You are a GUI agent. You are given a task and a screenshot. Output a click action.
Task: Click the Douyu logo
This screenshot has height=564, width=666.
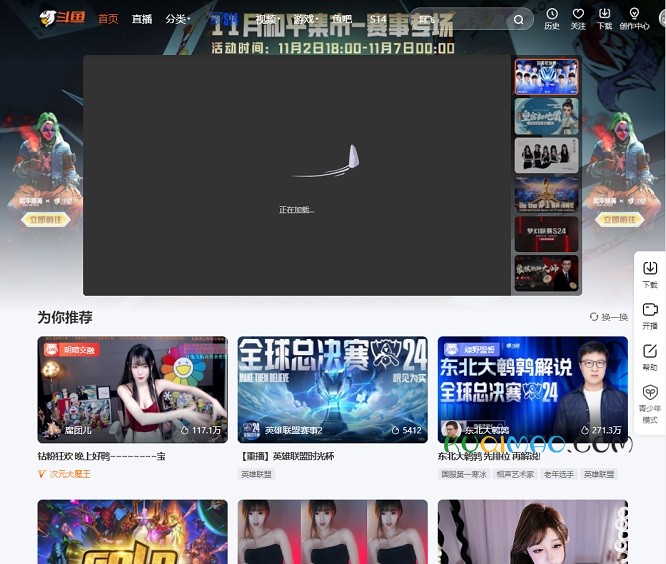pos(62,18)
